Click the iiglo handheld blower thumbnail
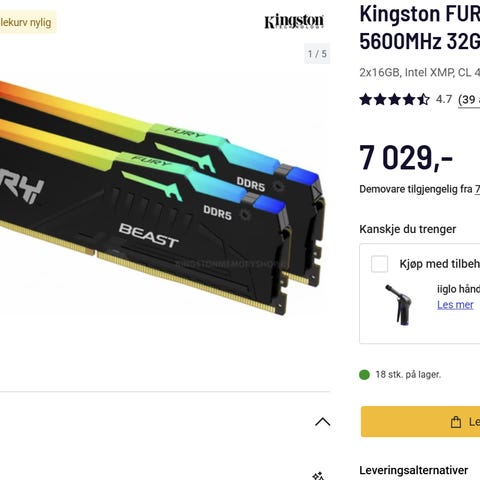 point(399,305)
